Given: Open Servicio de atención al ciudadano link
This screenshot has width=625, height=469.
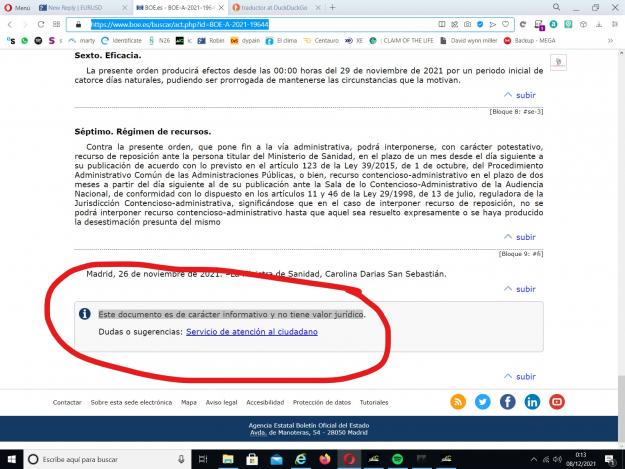Looking at the screenshot, I should pos(252,332).
